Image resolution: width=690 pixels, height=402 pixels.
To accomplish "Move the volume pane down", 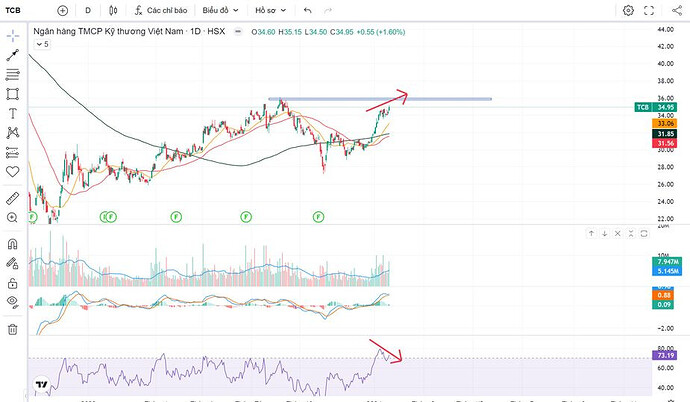I will coord(605,234).
